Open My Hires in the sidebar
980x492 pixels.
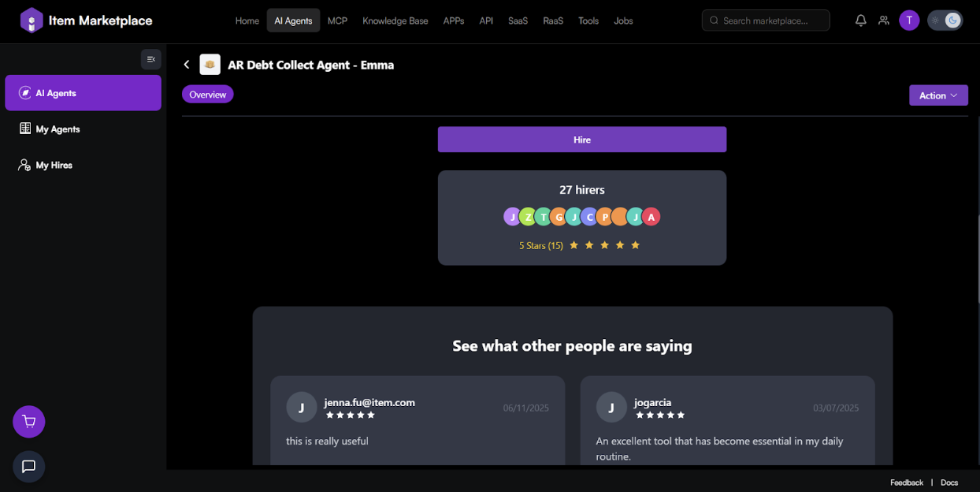click(x=54, y=166)
